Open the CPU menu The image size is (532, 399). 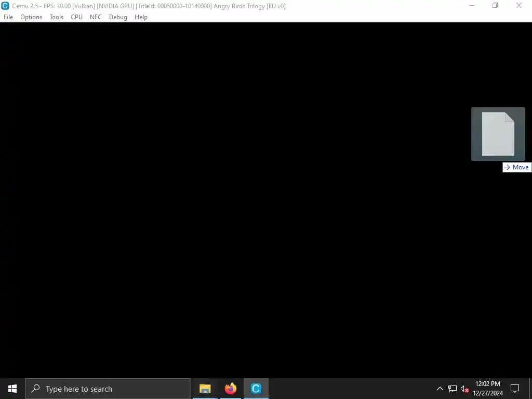point(77,17)
